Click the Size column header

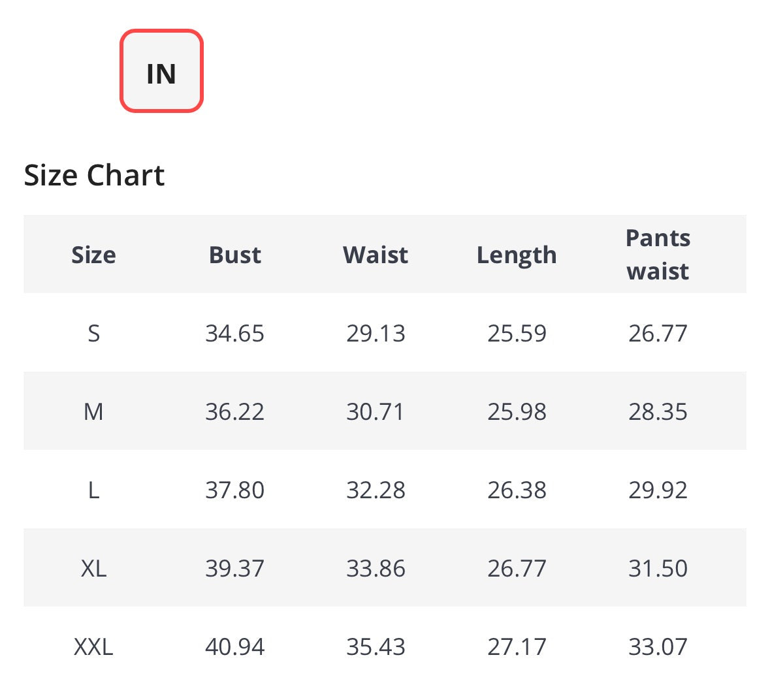click(x=93, y=255)
